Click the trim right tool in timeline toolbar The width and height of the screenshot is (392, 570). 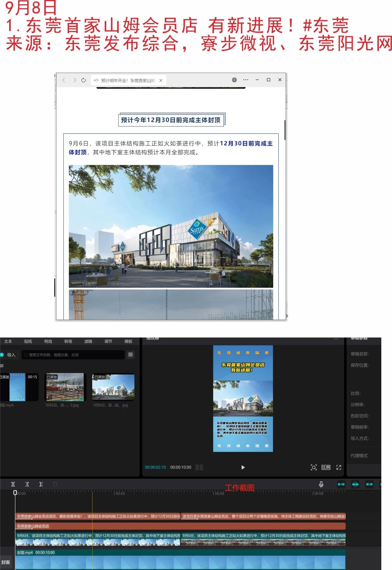(41, 484)
